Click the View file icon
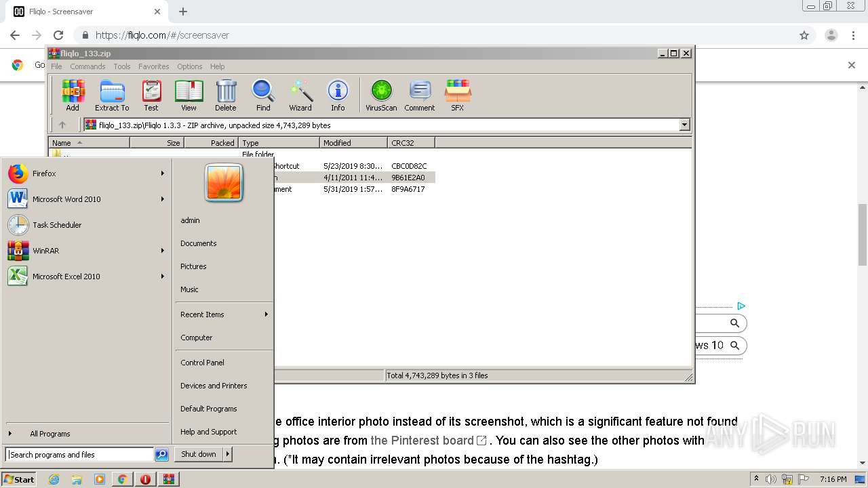 point(189,95)
